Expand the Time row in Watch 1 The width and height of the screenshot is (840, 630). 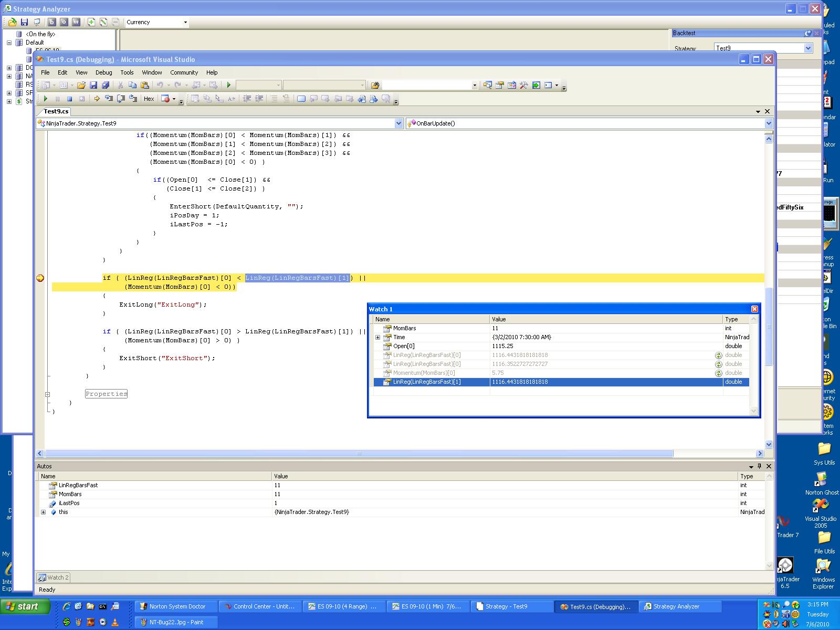coord(377,337)
